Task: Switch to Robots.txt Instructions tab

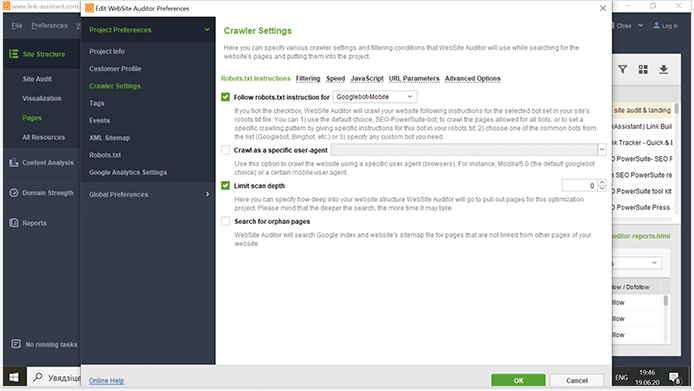Action: [x=255, y=78]
